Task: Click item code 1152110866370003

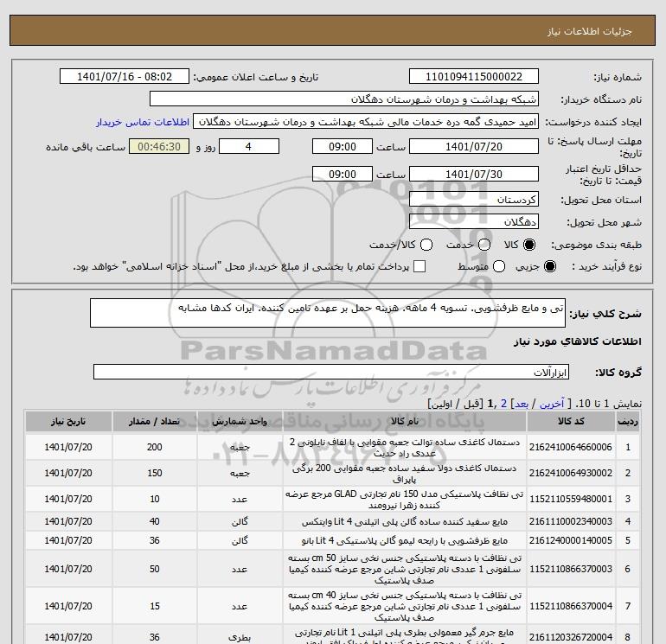Action: [x=571, y=569]
